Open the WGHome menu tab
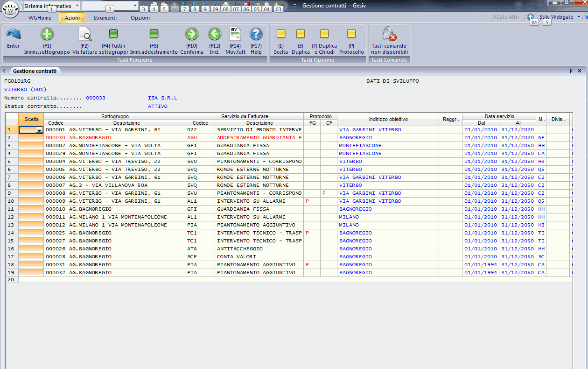 coord(40,18)
